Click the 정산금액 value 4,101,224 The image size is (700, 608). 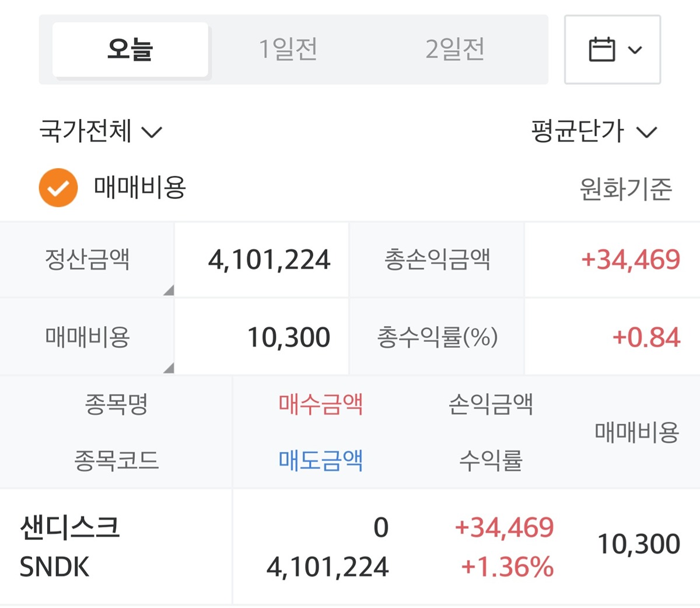click(269, 260)
